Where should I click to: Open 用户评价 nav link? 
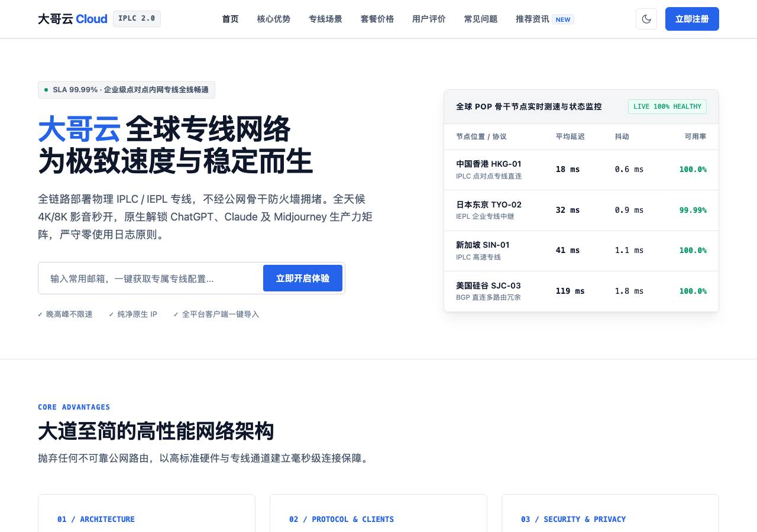tap(429, 19)
